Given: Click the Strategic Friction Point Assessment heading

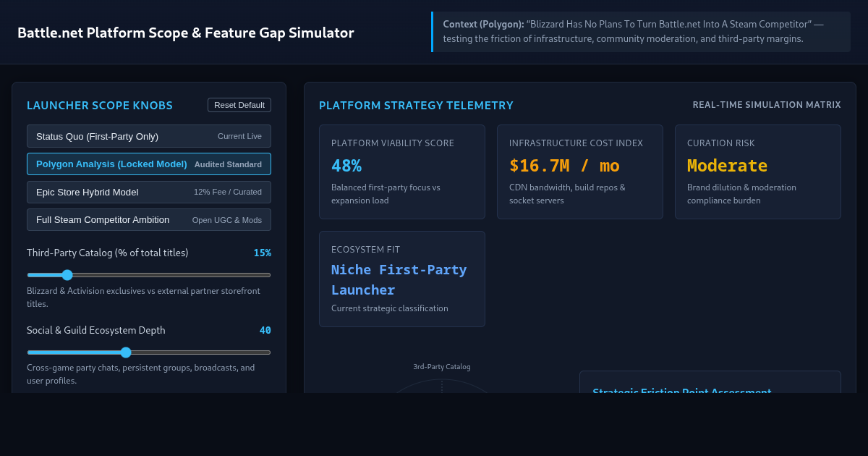Looking at the screenshot, I should point(682,391).
